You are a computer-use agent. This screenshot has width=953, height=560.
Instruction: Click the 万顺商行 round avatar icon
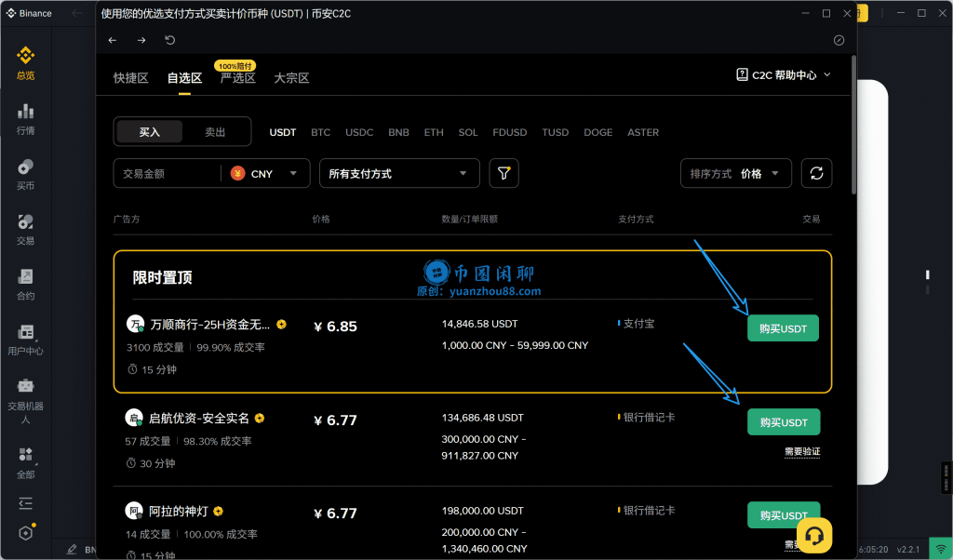(x=135, y=324)
